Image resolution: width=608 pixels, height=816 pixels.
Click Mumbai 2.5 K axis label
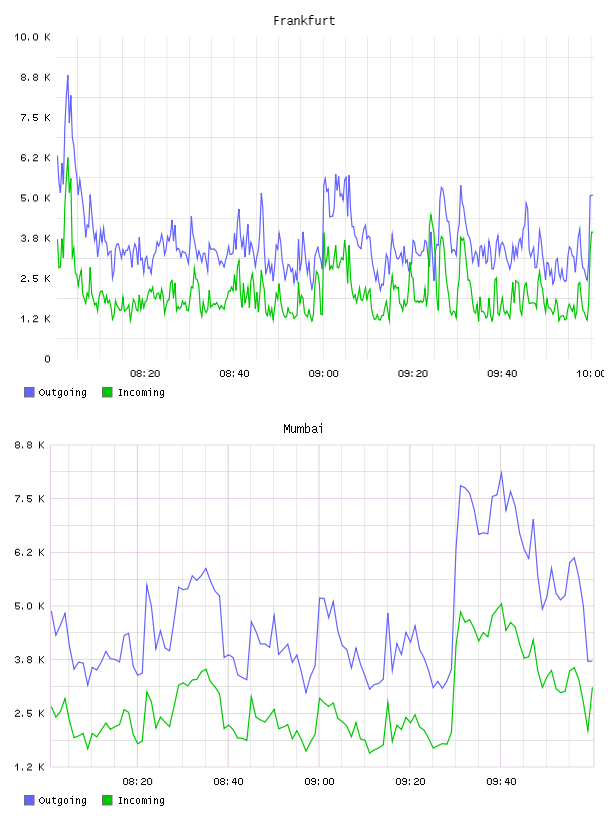pyautogui.click(x=29, y=713)
